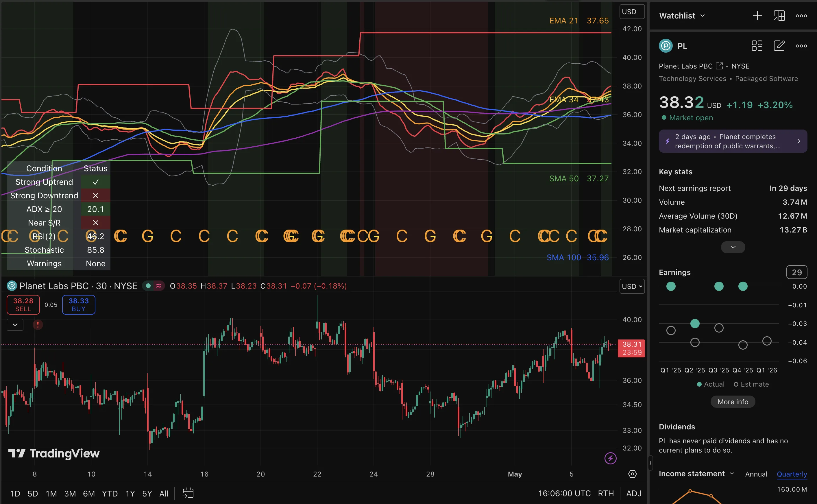This screenshot has width=817, height=504.
Task: Open the PL details grid view icon
Action: coord(757,46)
